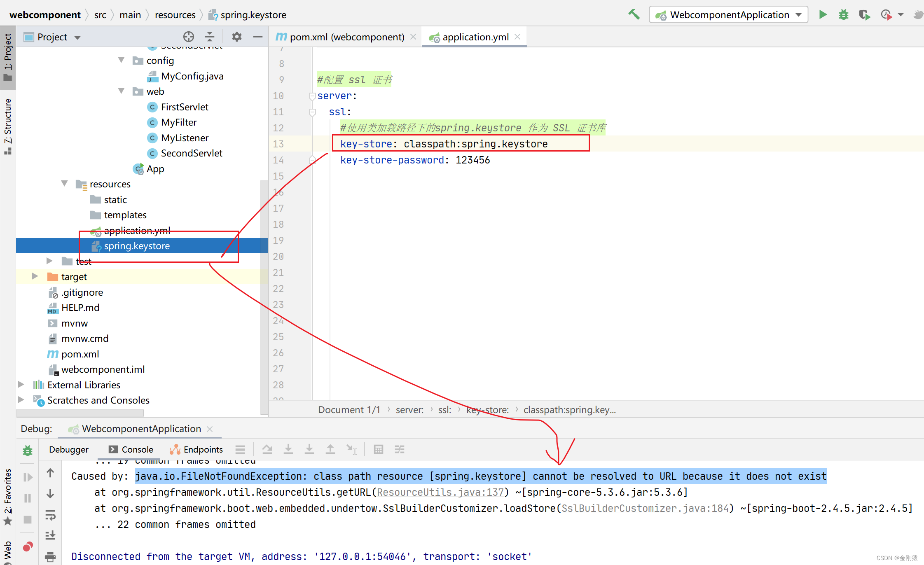This screenshot has width=924, height=565.
Task: Select MyConfig.java in project tree
Action: [192, 76]
